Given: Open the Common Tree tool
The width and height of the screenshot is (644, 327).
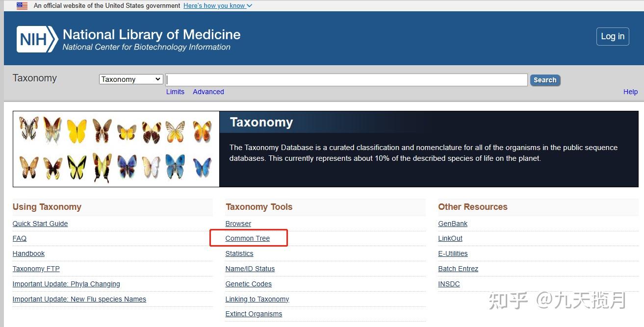Looking at the screenshot, I should (x=248, y=238).
